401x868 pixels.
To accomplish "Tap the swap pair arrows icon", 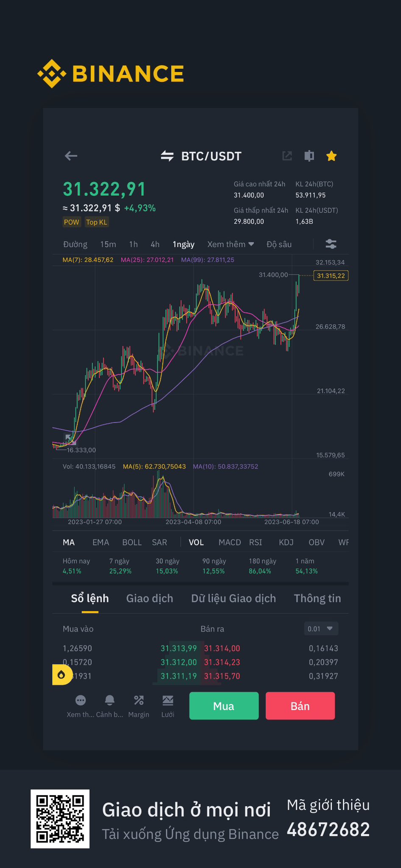I will (167, 156).
